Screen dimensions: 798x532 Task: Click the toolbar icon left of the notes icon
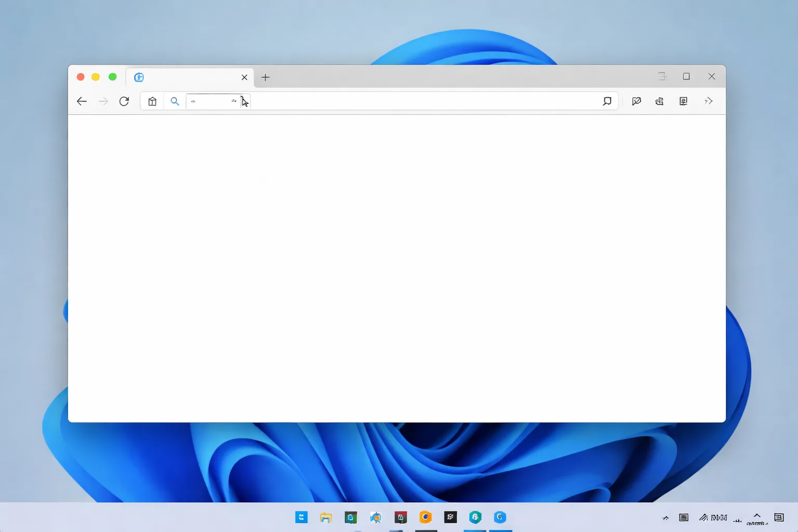point(659,101)
